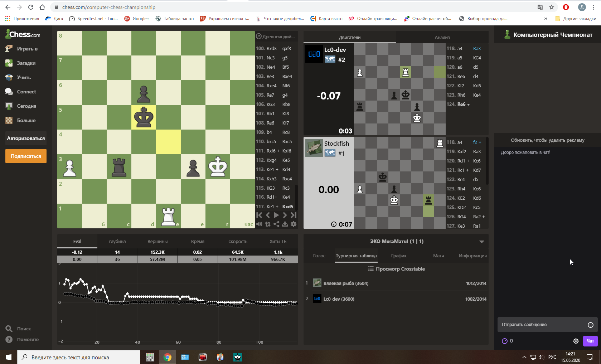Reload the page in browser
The image size is (601, 364).
(x=31, y=7)
